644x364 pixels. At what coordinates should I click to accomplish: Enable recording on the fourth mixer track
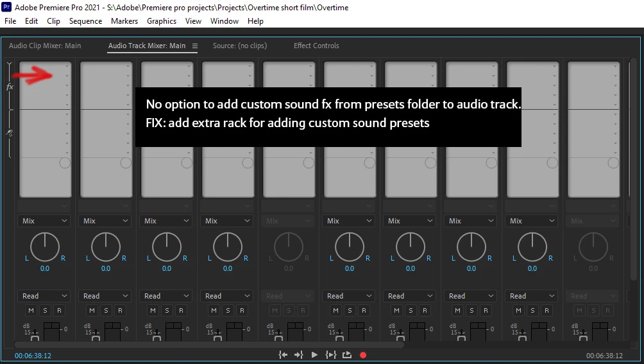click(242, 311)
